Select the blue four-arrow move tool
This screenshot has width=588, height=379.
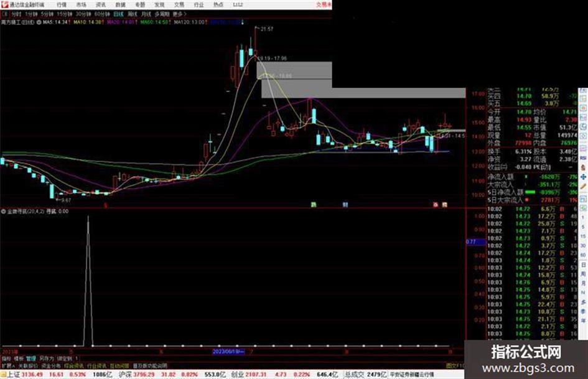(583, 177)
